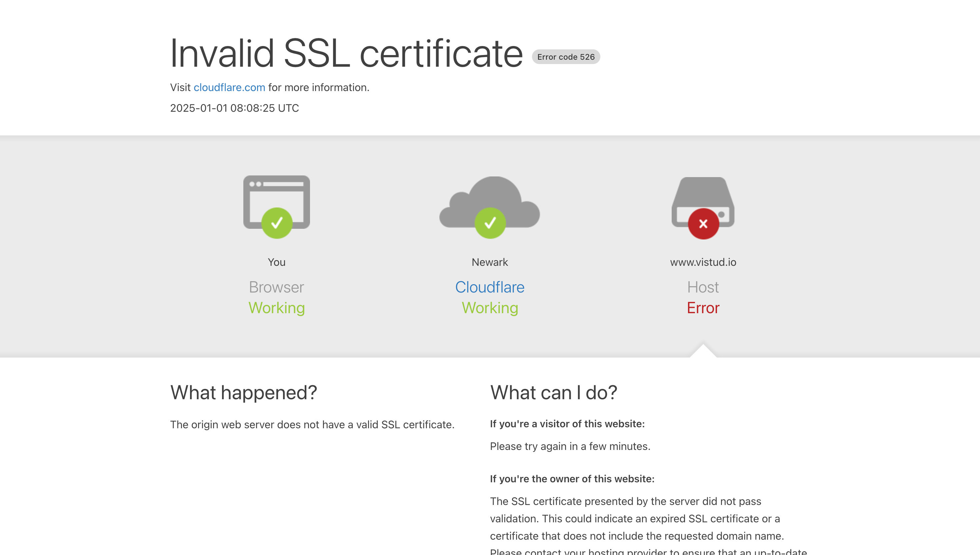The image size is (980, 555).
Task: Click the What can I do? heading
Action: coord(553,393)
